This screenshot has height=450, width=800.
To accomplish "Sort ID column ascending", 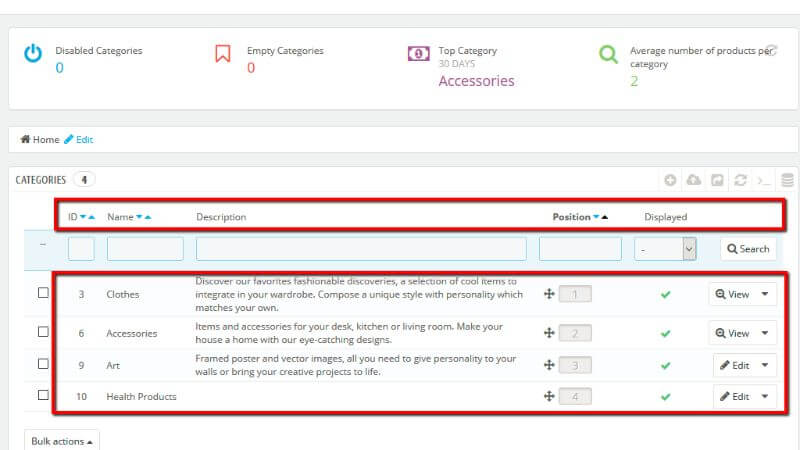I will [x=92, y=217].
